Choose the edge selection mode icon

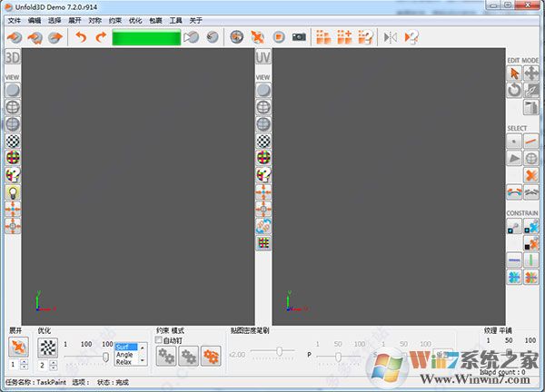pyautogui.click(x=532, y=141)
